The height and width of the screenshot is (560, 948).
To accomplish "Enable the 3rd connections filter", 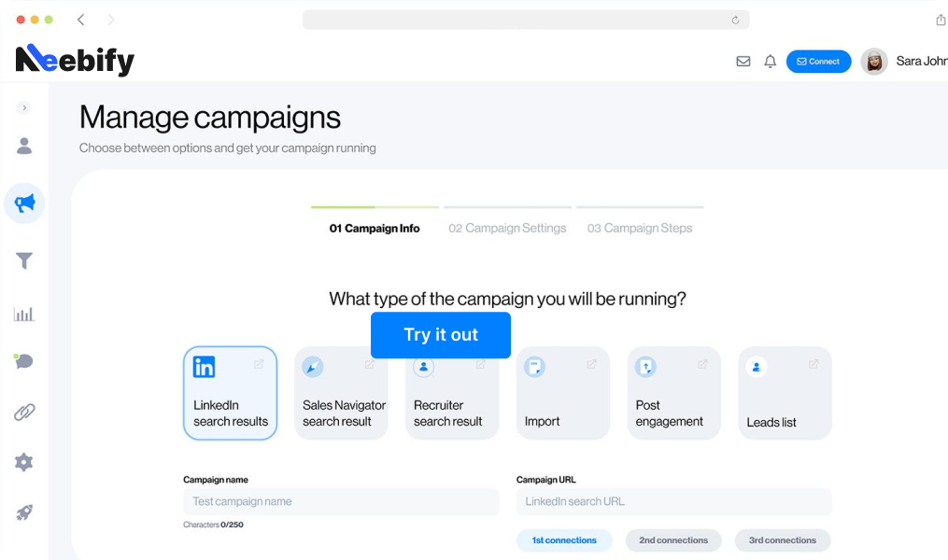I will [x=783, y=540].
